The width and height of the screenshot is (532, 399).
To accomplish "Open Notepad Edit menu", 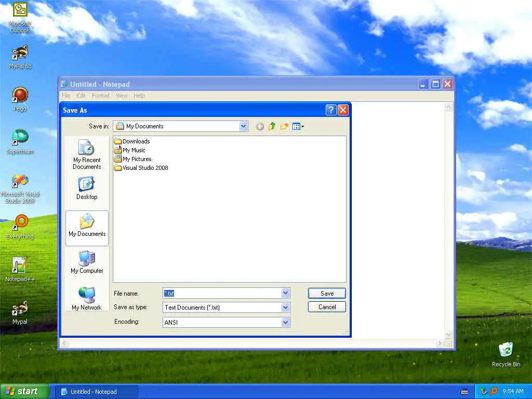I will pos(81,96).
